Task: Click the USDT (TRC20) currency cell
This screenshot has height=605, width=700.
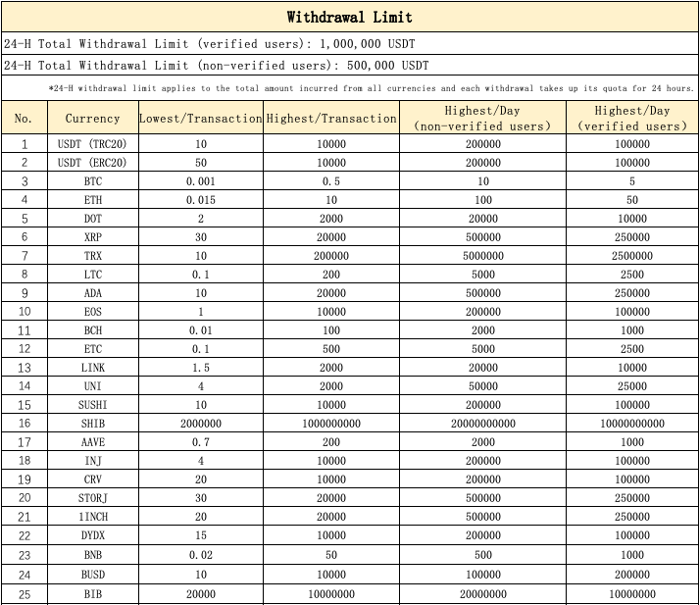Action: point(92,144)
